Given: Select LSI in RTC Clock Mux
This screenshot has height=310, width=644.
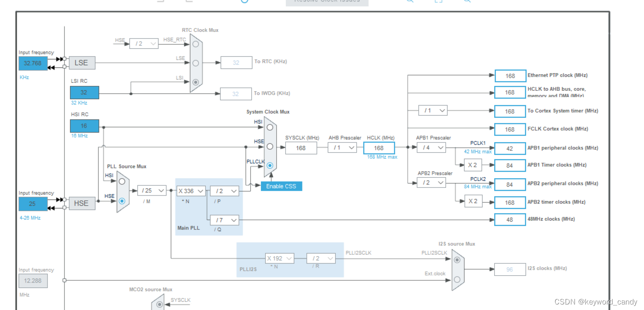Looking at the screenshot, I should point(196,82).
